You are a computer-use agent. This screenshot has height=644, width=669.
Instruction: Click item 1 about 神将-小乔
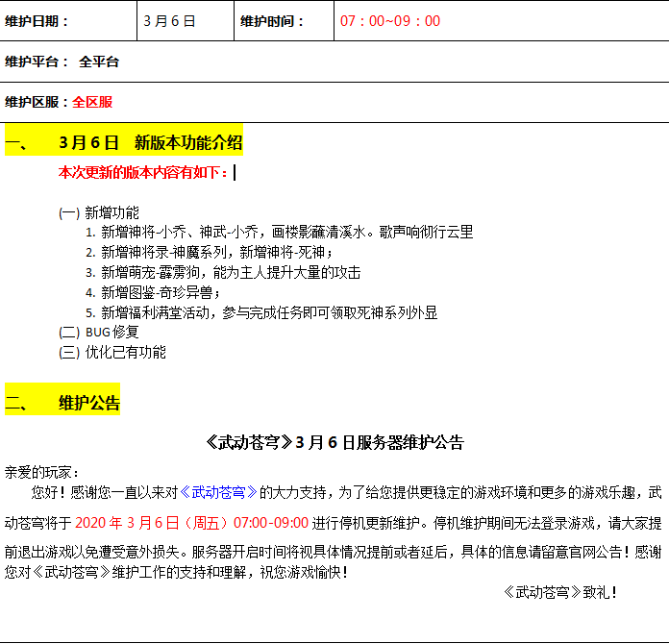[x=279, y=233]
